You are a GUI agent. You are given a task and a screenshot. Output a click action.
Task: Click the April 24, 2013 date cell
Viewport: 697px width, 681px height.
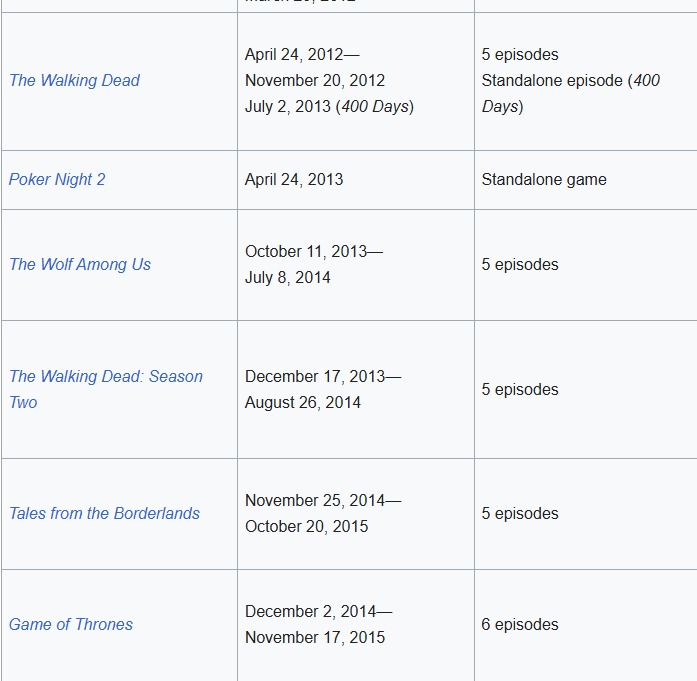(x=294, y=179)
